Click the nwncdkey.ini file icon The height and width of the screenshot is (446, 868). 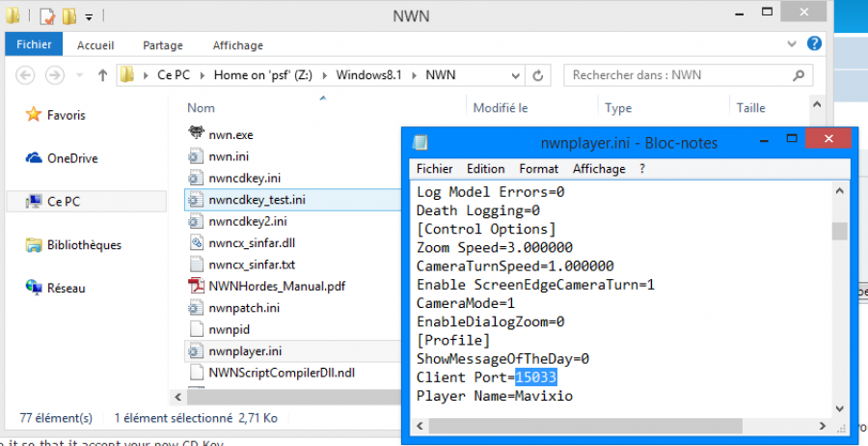pyautogui.click(x=196, y=178)
